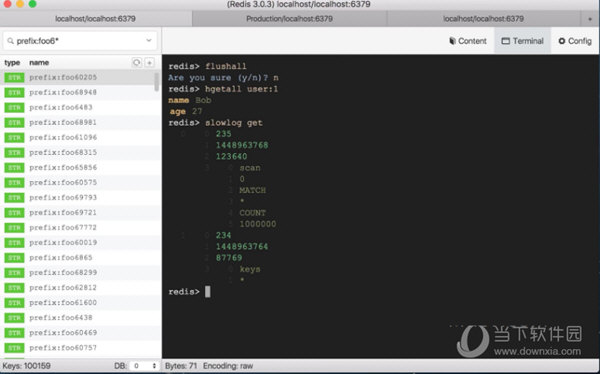Select the third localhost/localhost:6379 tab
The image size is (600, 374).
pyautogui.click(x=484, y=19)
